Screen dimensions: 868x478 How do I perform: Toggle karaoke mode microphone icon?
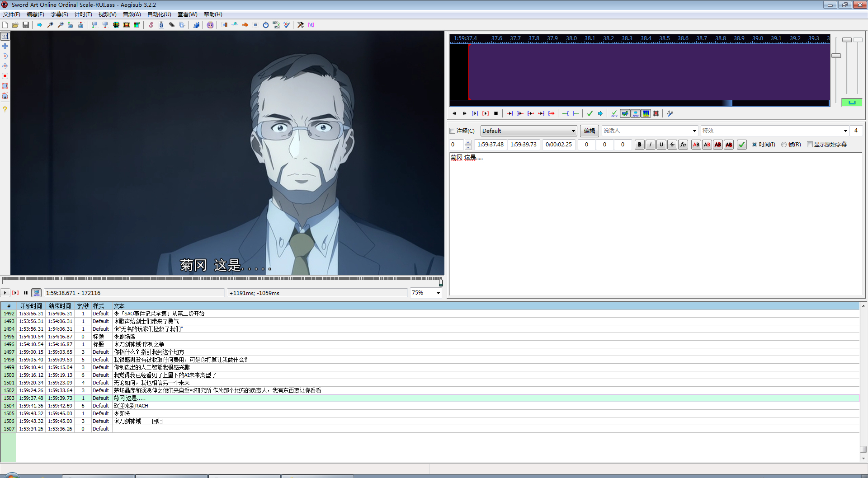tap(670, 113)
